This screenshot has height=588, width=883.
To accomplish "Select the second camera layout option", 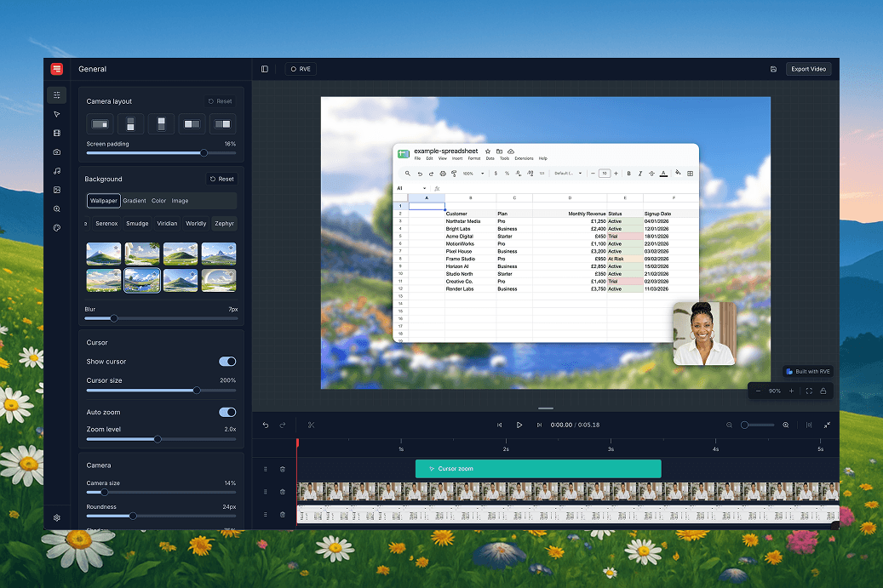I will point(130,123).
